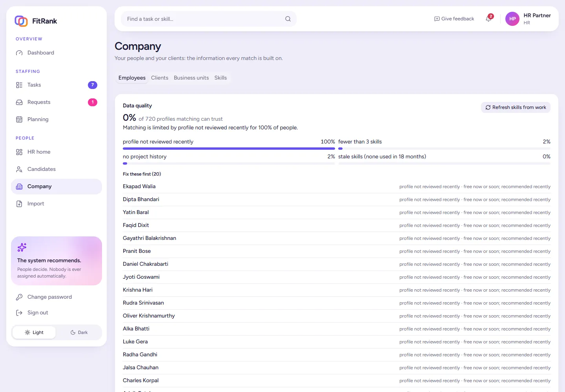Click the key icon for Change password
The width and height of the screenshot is (565, 392).
coord(19,297)
